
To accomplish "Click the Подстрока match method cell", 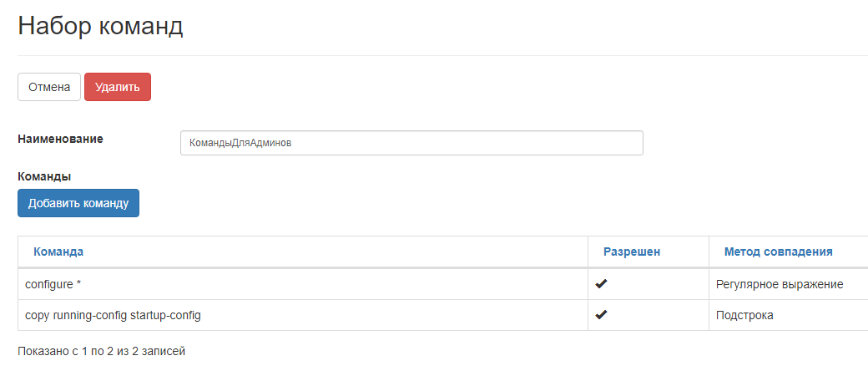I will pos(744,315).
